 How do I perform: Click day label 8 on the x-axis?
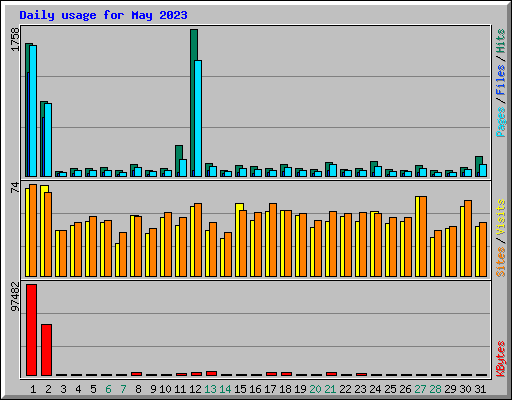(138, 389)
